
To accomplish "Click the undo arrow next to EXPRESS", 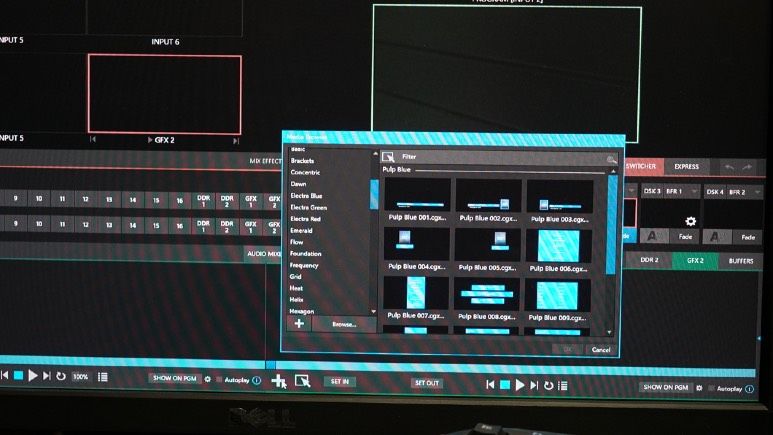I will pos(729,167).
